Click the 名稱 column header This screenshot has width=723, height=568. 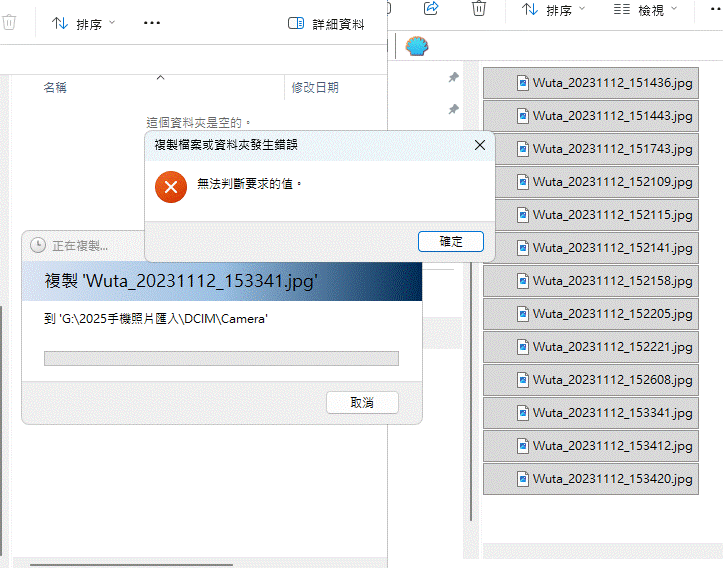[x=55, y=87]
